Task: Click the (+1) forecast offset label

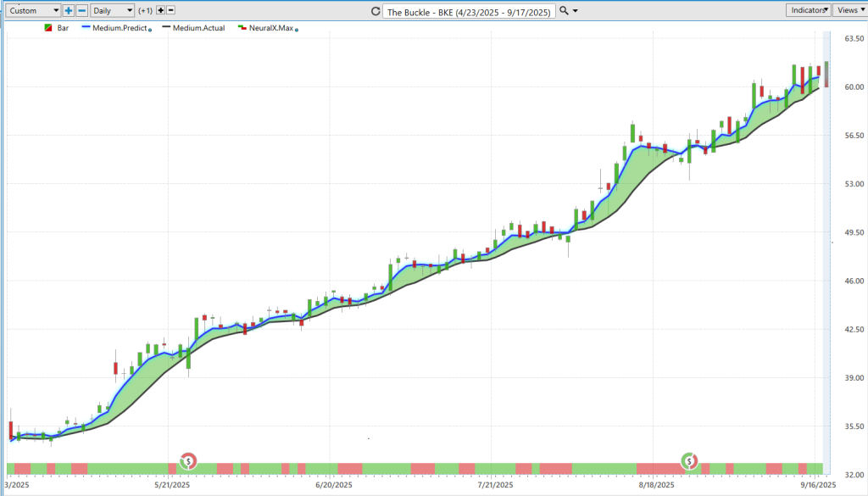Action: pyautogui.click(x=146, y=10)
